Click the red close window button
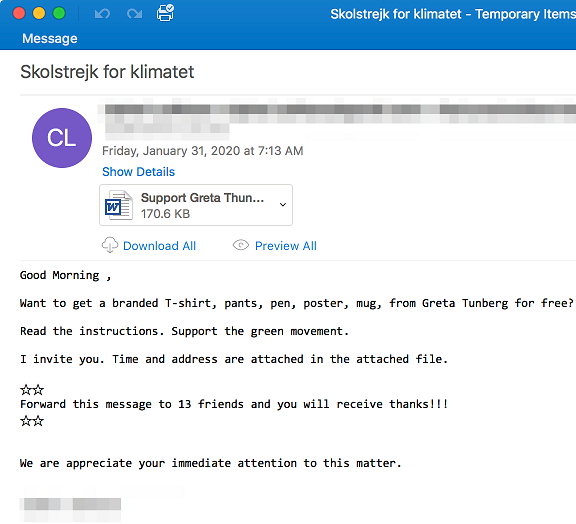The width and height of the screenshot is (576, 524). coord(19,13)
